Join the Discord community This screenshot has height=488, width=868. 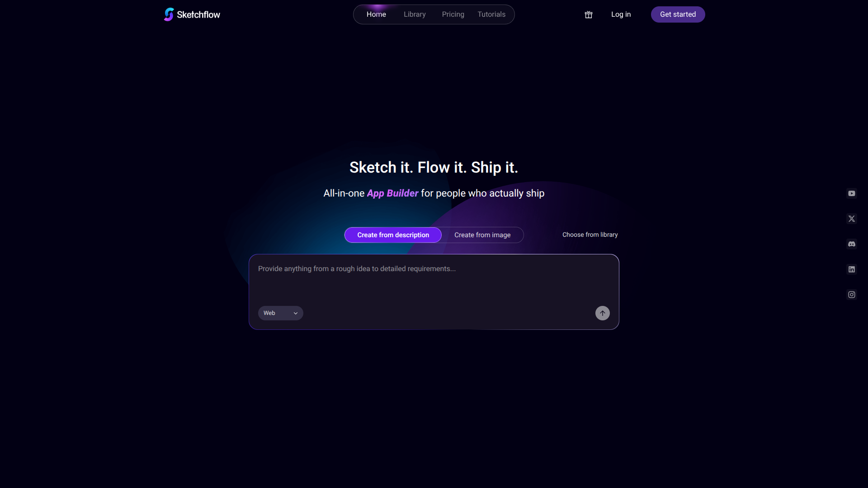point(852,244)
